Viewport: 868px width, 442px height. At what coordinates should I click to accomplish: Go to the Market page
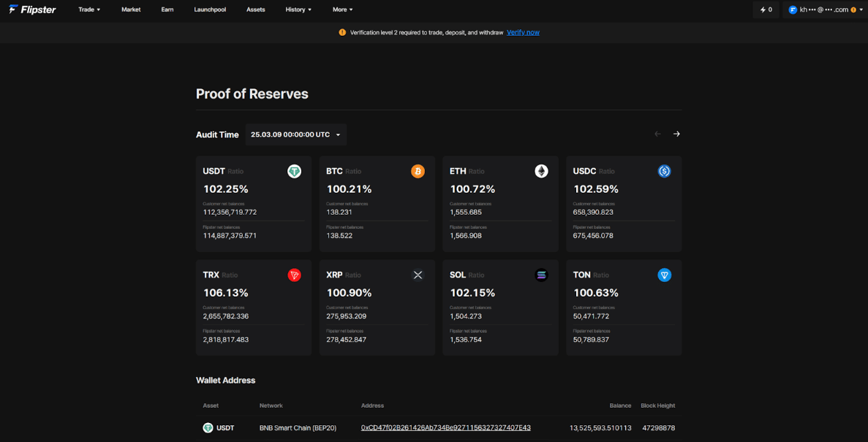pyautogui.click(x=131, y=9)
